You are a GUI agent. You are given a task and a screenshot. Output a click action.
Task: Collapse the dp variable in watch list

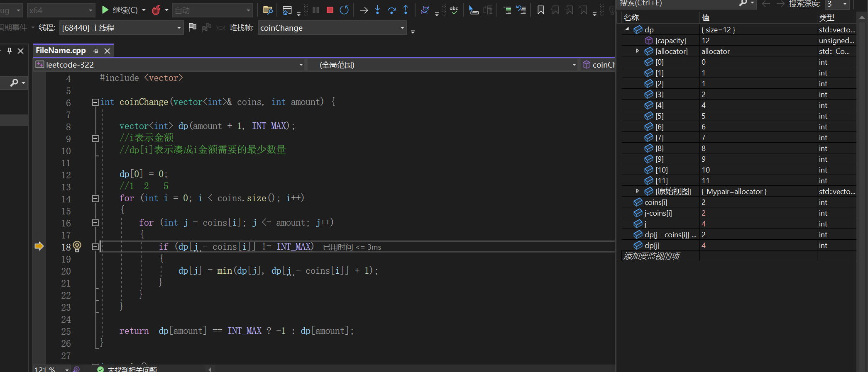click(x=627, y=29)
